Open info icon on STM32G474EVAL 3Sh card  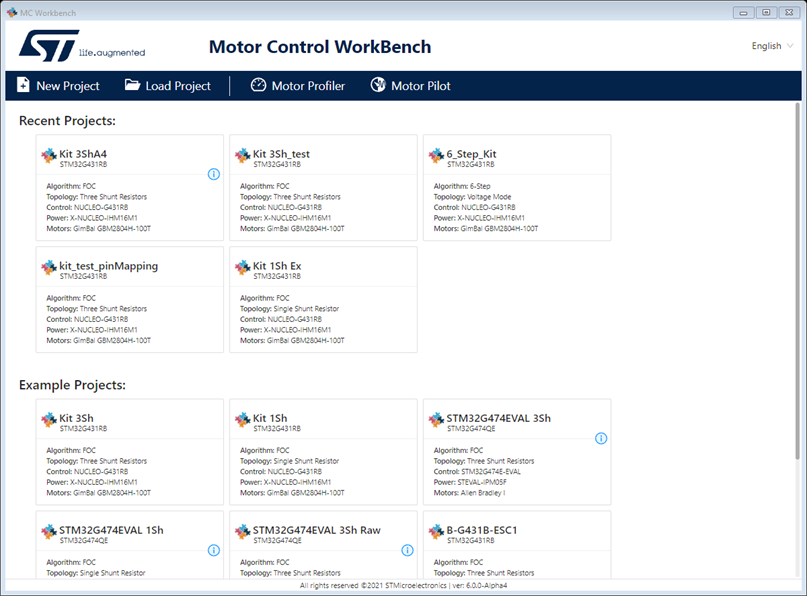click(x=601, y=438)
